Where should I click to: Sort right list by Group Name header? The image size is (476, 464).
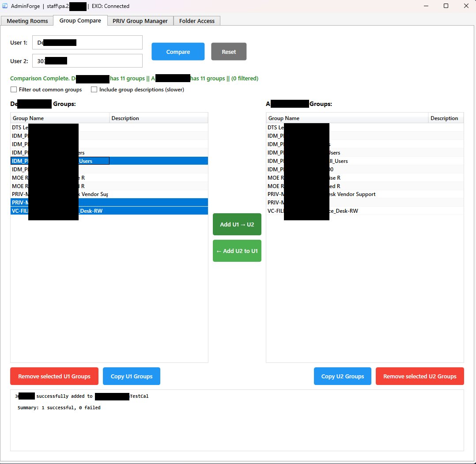click(347, 118)
